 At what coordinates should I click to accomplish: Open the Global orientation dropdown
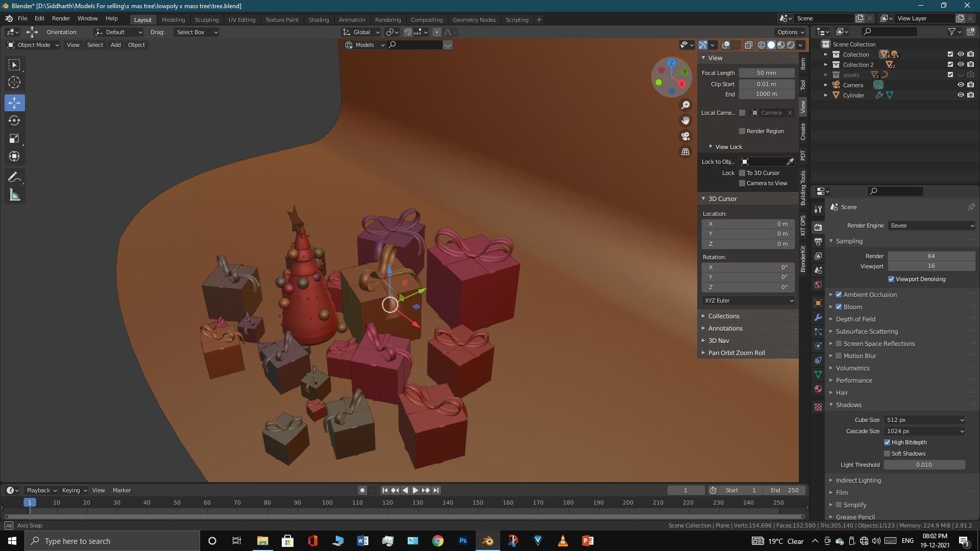(x=362, y=32)
